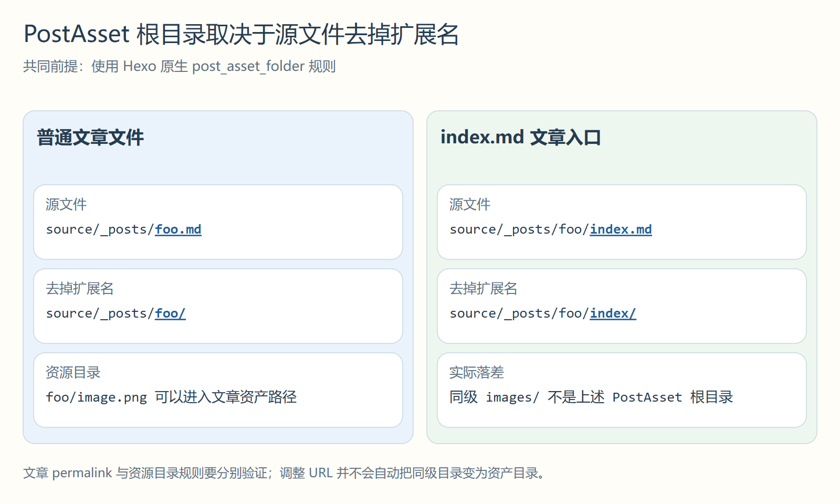Select the 普通文章文件 card heading

(90, 138)
